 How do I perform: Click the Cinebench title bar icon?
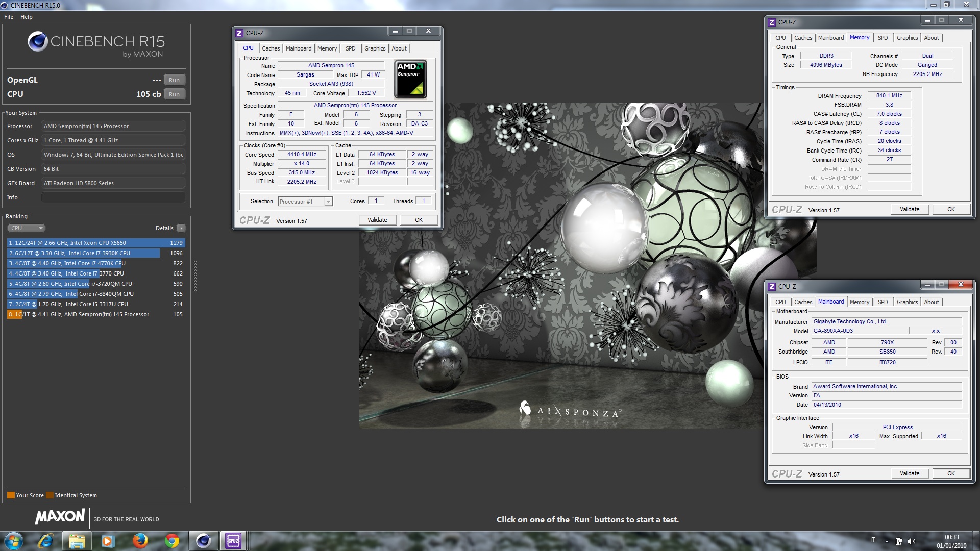click(x=5, y=5)
